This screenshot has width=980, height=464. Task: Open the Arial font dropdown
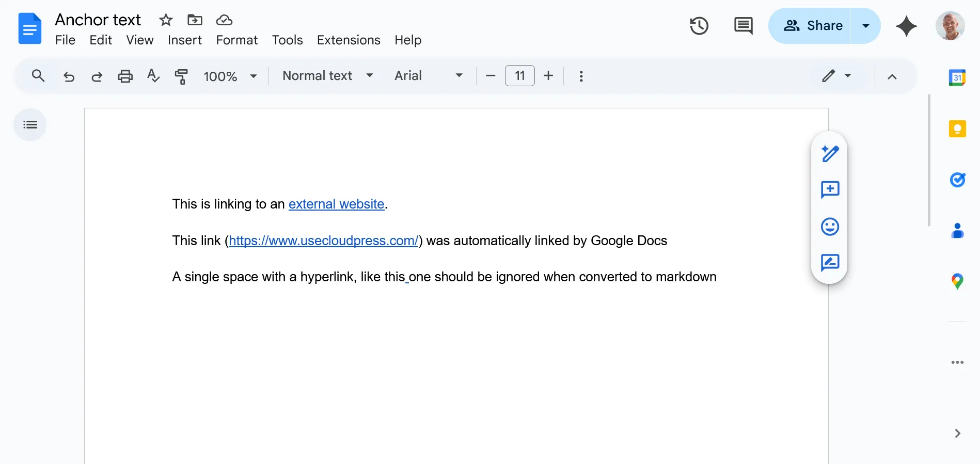[429, 76]
